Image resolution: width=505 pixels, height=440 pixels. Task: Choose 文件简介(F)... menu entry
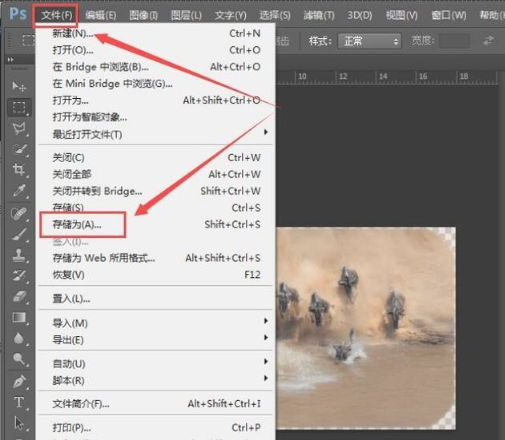(x=155, y=404)
